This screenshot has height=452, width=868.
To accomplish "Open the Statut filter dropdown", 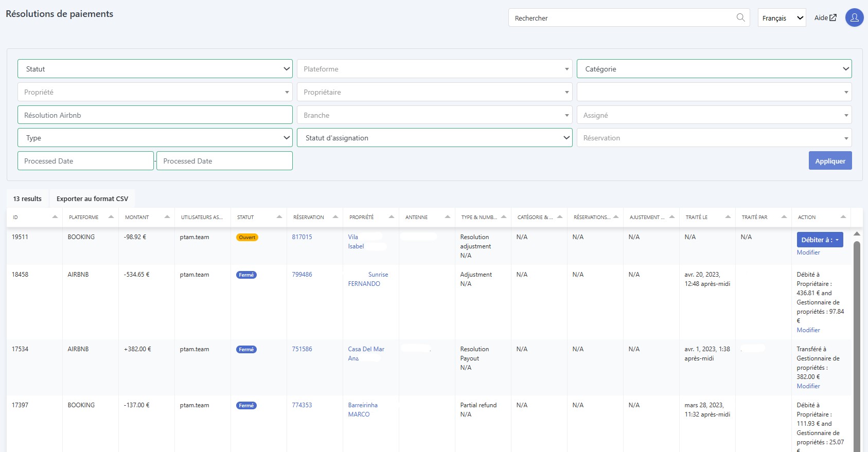I will click(155, 69).
